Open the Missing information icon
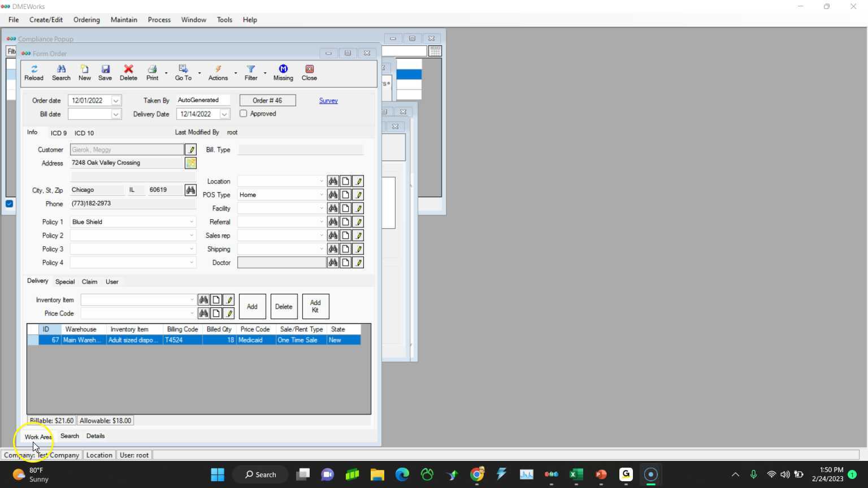The width and height of the screenshot is (868, 488). coord(283,72)
